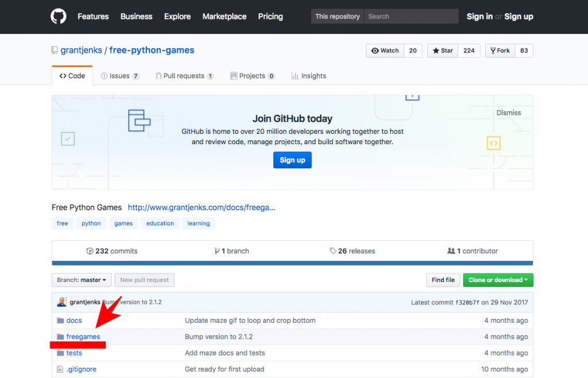The image size is (588, 378).
Task: Click the freegames folder icon
Action: 60,337
